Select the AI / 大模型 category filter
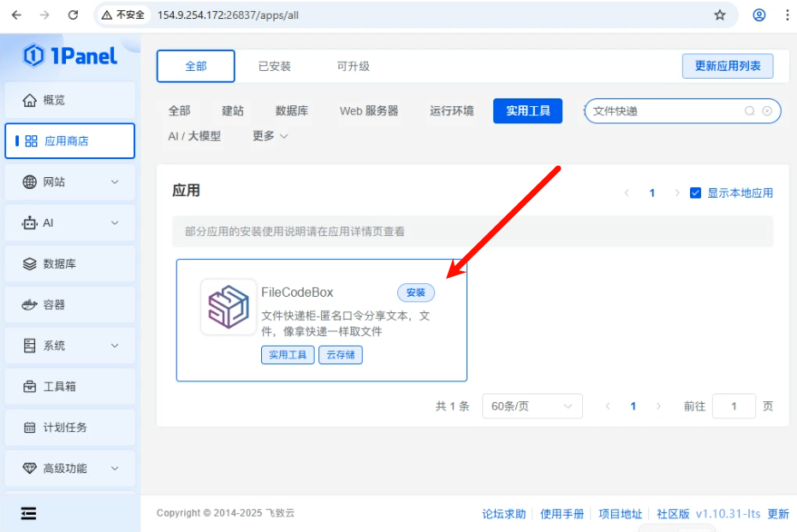 (194, 136)
